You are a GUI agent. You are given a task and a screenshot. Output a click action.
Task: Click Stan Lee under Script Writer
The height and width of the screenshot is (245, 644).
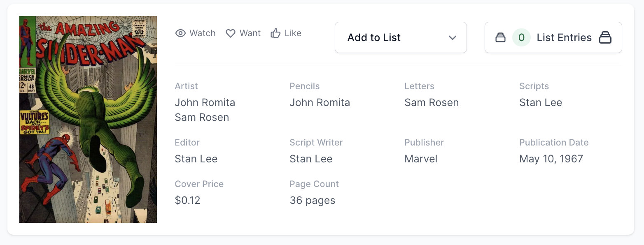click(x=311, y=159)
